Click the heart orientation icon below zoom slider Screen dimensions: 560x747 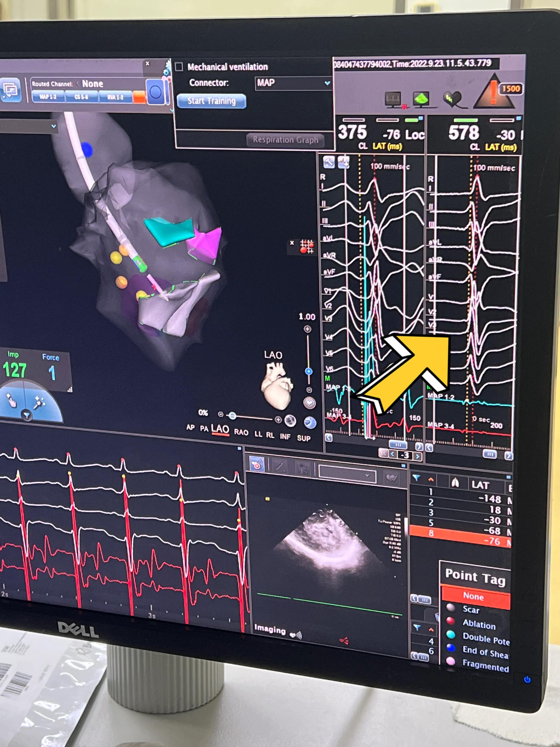click(310, 403)
